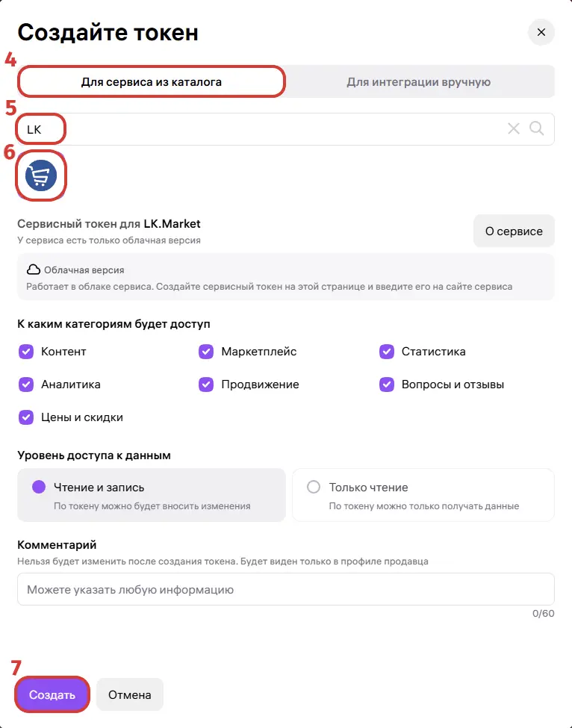
Task: Click the Отмена button
Action: (x=130, y=694)
